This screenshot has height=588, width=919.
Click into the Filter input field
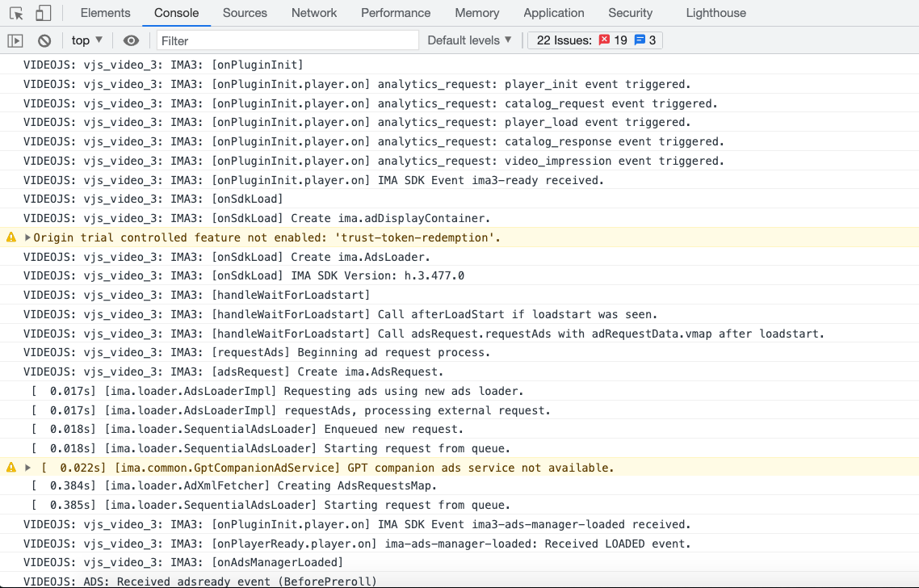click(x=287, y=40)
